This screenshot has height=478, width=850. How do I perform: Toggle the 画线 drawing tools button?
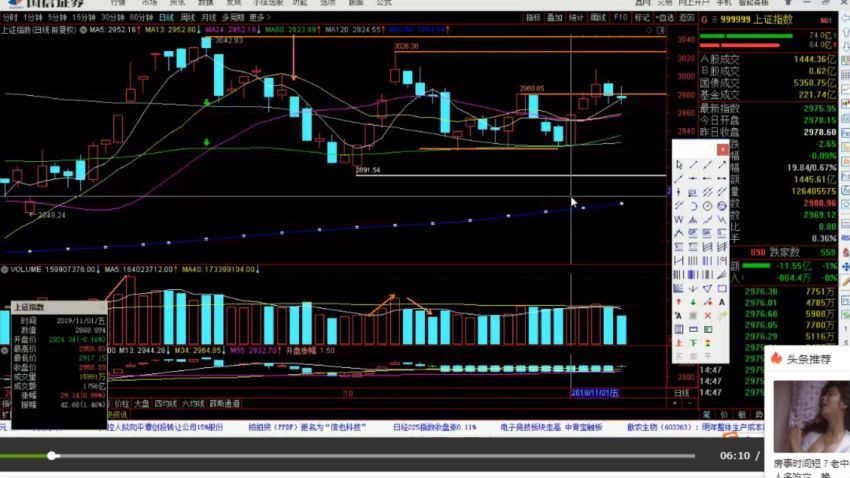(x=598, y=18)
